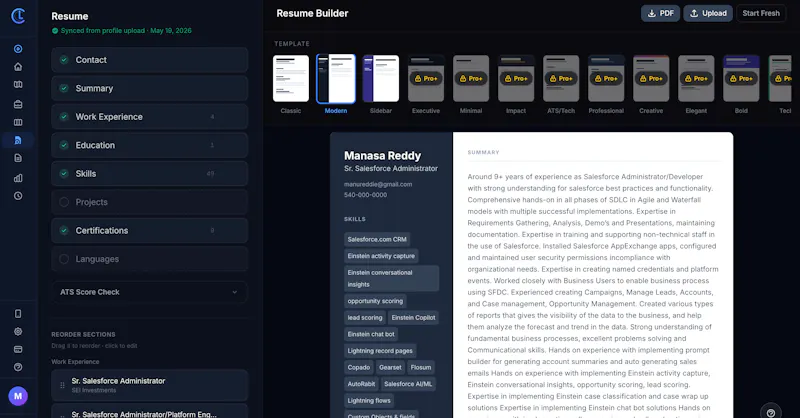Open the help circle icon in the sidebar

tap(18, 367)
